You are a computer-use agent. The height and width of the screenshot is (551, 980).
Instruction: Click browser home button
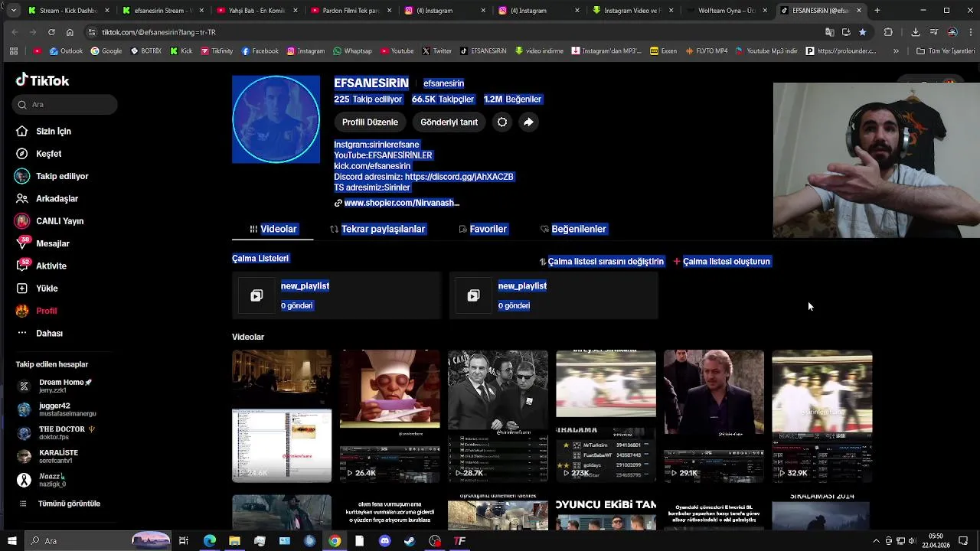[70, 32]
